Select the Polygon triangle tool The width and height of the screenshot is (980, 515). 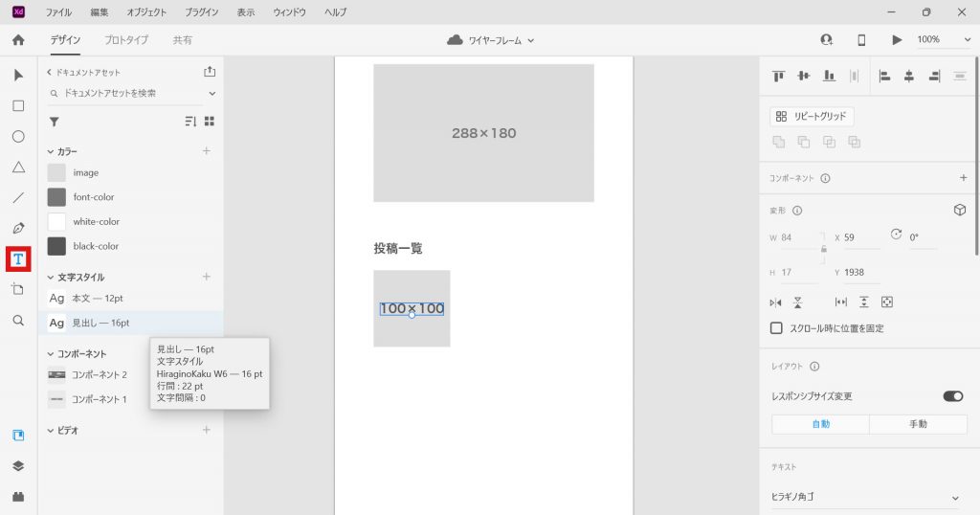(18, 167)
